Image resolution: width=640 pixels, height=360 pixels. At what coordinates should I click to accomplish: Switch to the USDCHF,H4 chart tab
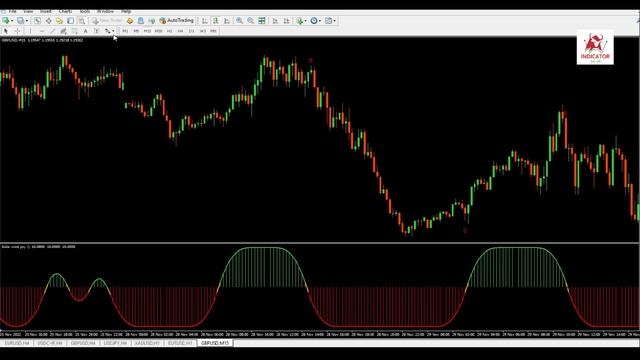click(50, 343)
